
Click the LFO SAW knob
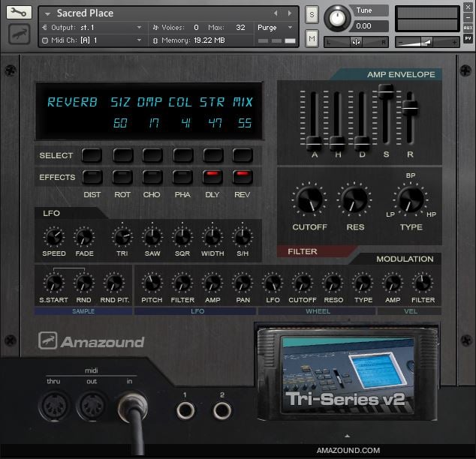coord(152,237)
